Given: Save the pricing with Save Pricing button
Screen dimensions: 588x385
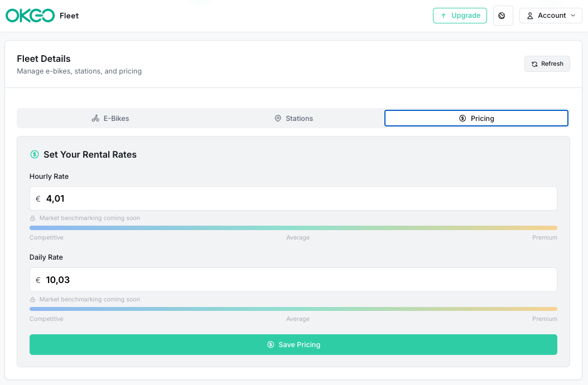Looking at the screenshot, I should pyautogui.click(x=293, y=345).
